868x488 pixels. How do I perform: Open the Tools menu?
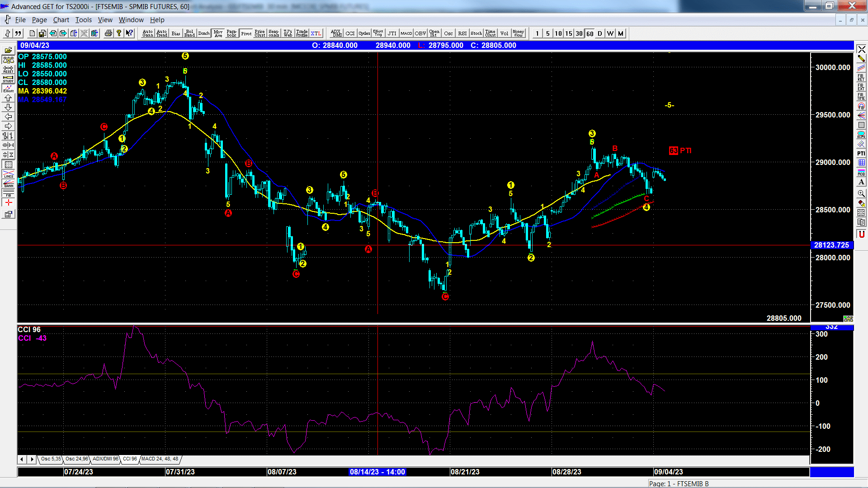[x=83, y=20]
